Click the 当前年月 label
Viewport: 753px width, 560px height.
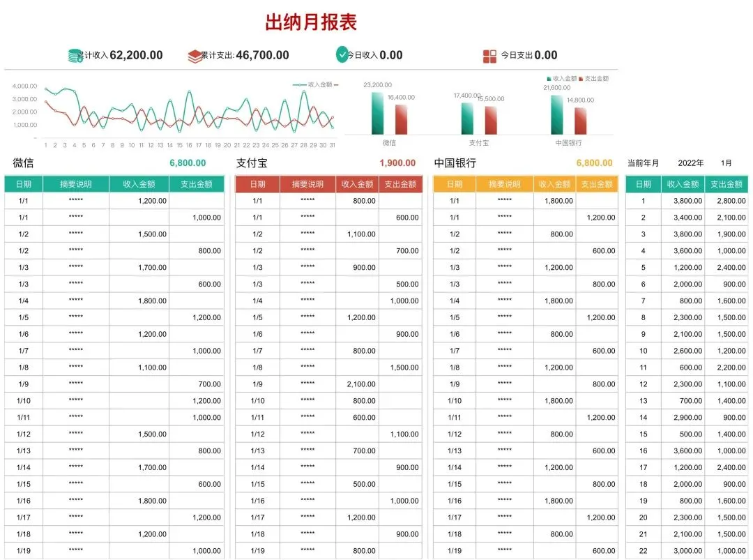click(643, 163)
